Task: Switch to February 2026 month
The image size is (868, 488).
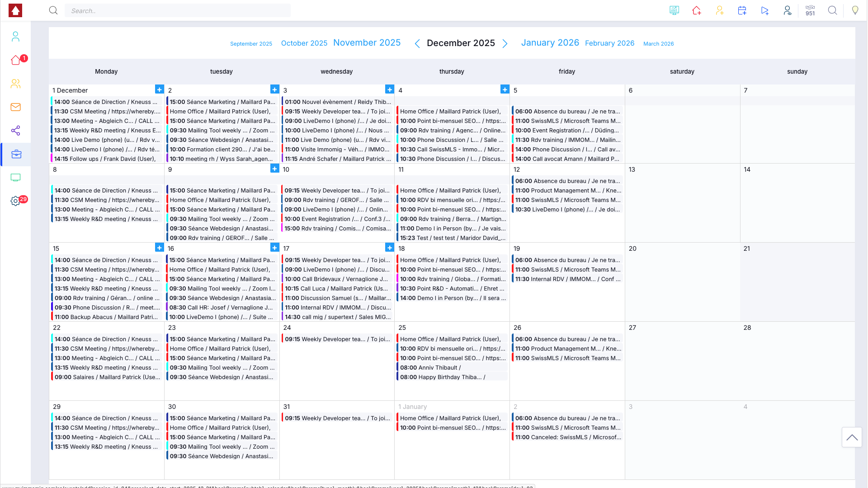Action: (610, 43)
